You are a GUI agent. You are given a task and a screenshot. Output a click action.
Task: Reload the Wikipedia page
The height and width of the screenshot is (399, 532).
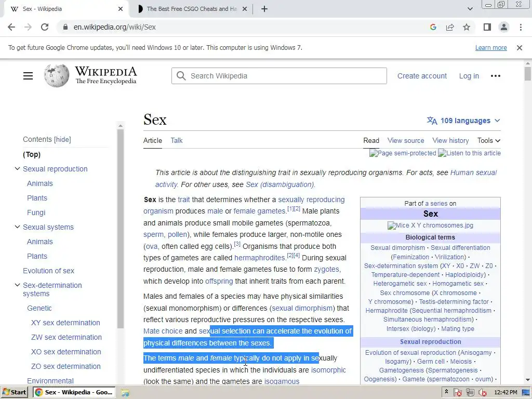point(45,27)
